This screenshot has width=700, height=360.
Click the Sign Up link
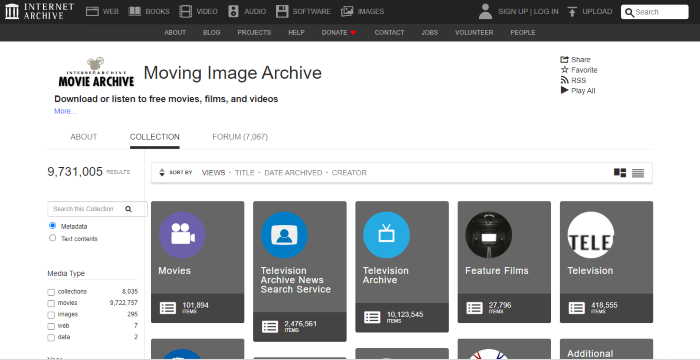513,12
